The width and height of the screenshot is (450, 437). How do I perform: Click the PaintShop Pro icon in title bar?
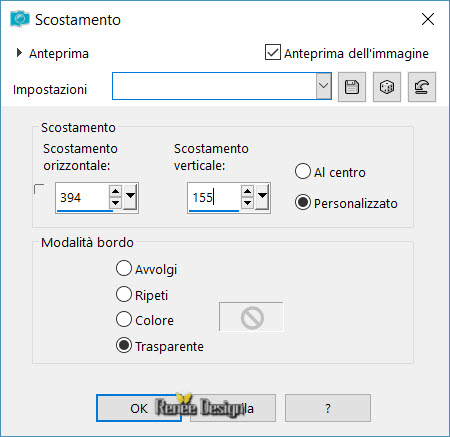pos(19,19)
